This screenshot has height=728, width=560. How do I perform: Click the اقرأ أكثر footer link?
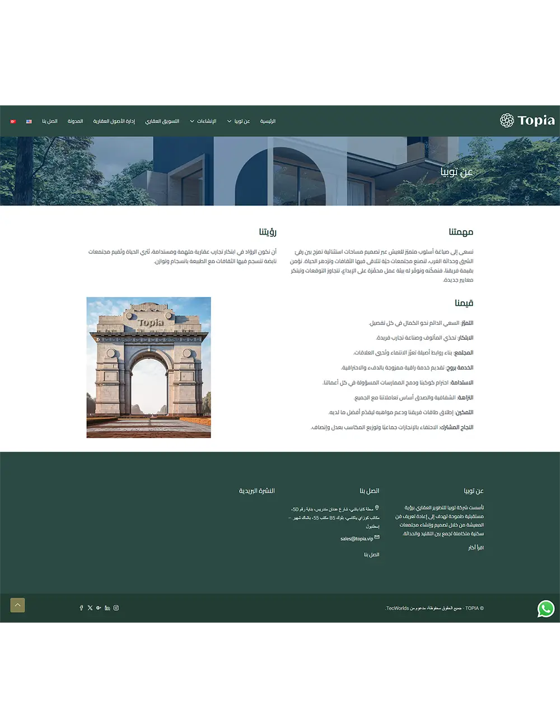476,548
